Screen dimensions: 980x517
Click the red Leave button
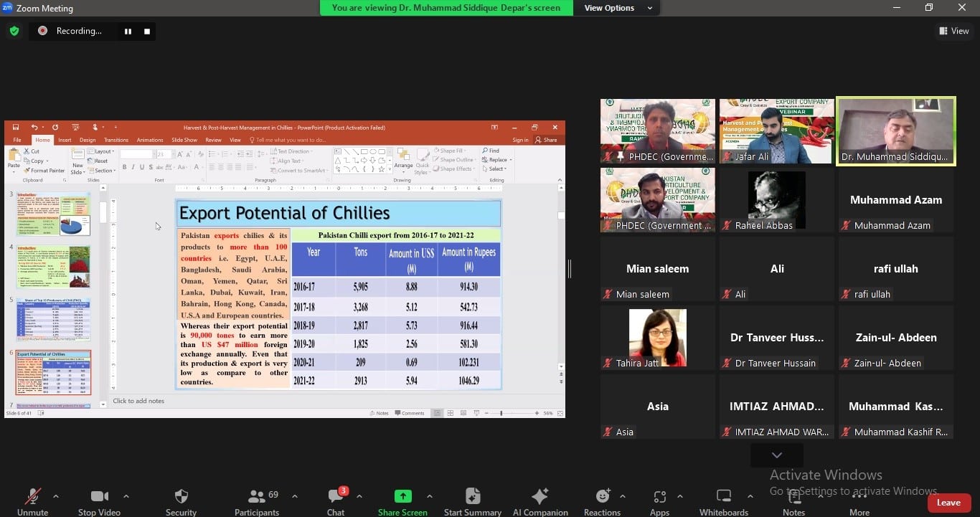[948, 503]
